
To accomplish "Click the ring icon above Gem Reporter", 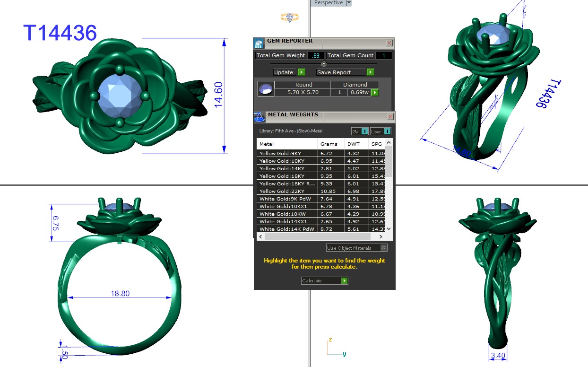I will (x=289, y=17).
